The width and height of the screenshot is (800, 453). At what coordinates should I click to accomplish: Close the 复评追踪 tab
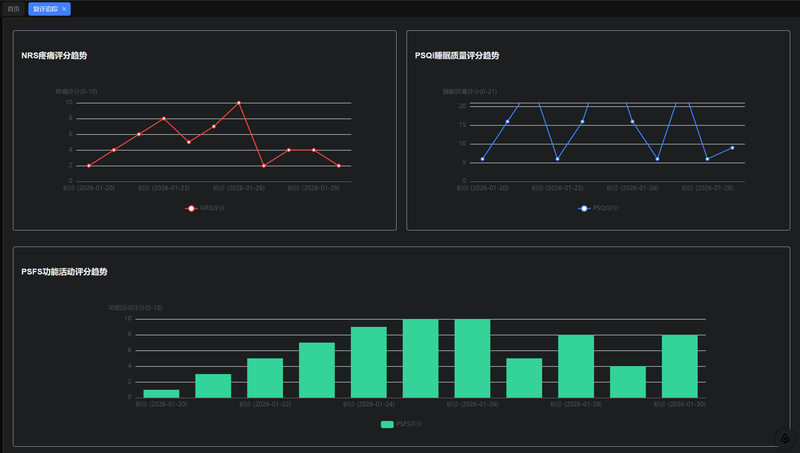[x=64, y=9]
